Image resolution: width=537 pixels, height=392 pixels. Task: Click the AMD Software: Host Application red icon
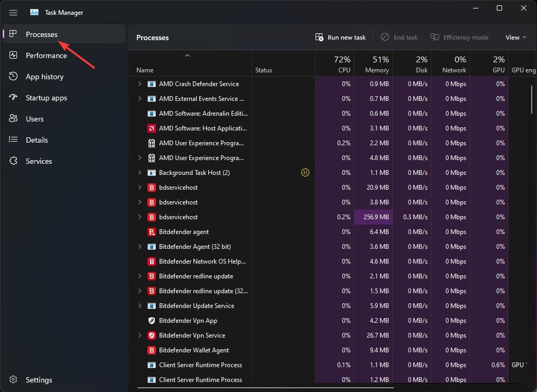tap(151, 128)
